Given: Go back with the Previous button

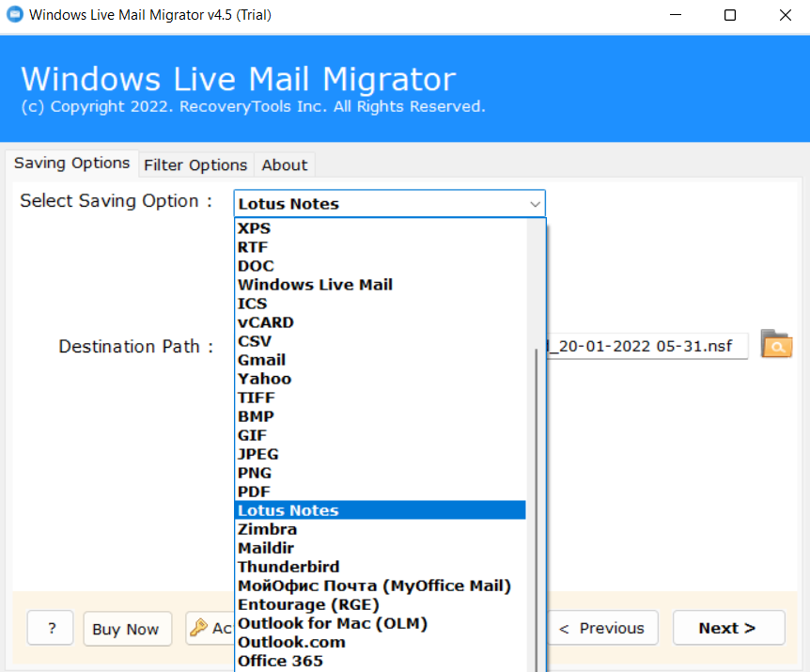Looking at the screenshot, I should tap(601, 628).
